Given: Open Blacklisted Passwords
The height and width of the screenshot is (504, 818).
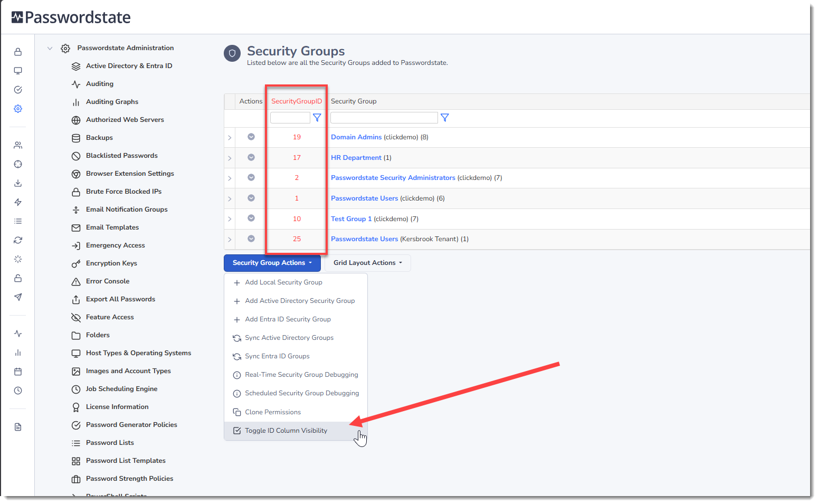Looking at the screenshot, I should [x=122, y=156].
